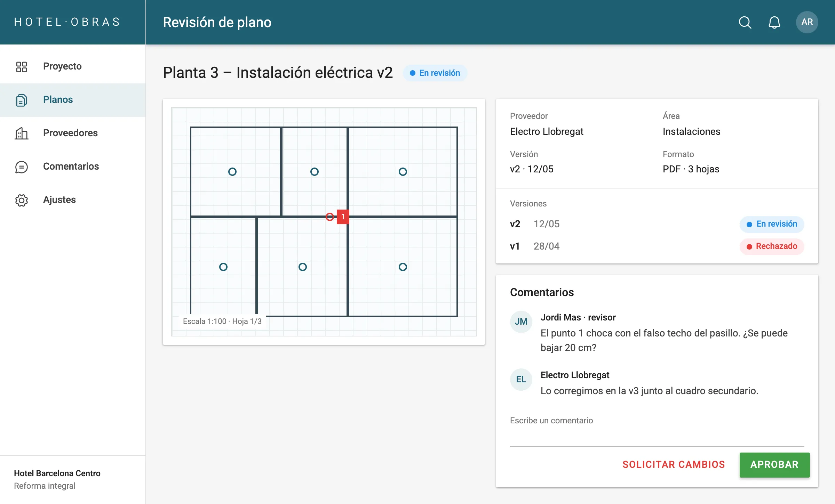Click the EL avatar of Electro Llobregat
Screen dimensions: 835x504
[x=521, y=379]
